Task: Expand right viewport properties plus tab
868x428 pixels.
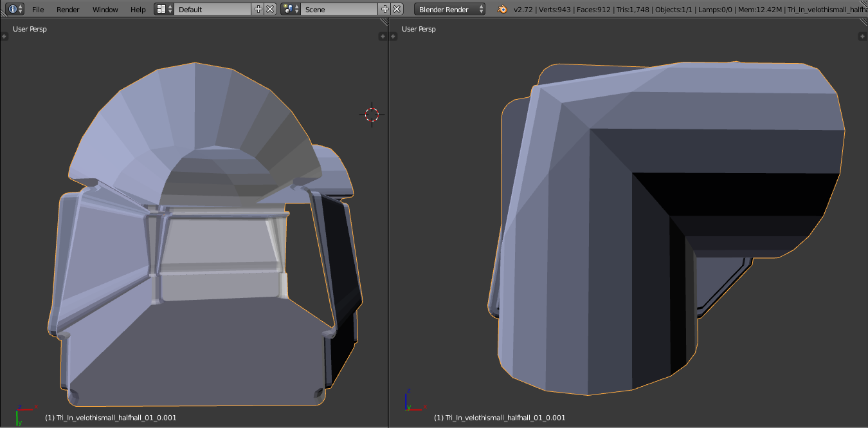Action: coord(863,37)
